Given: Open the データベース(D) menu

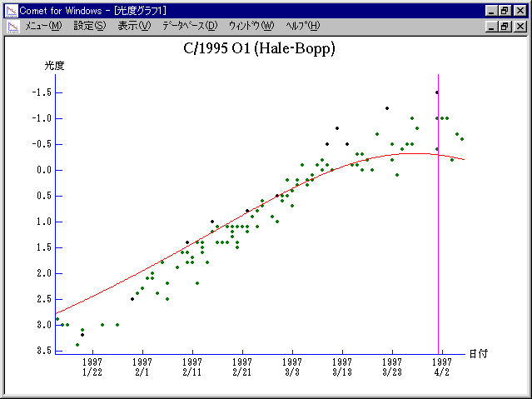Looking at the screenshot, I should point(190,26).
